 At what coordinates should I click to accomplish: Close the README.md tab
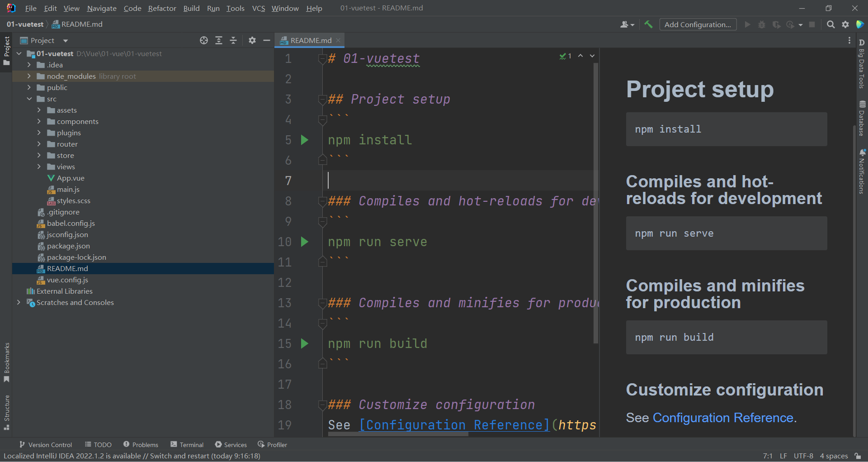[338, 40]
